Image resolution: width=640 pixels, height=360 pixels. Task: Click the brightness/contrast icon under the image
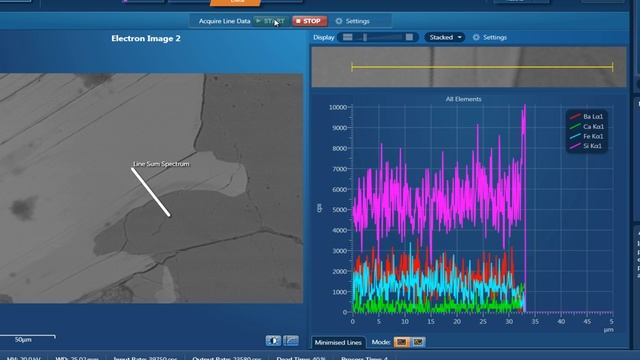(x=273, y=340)
